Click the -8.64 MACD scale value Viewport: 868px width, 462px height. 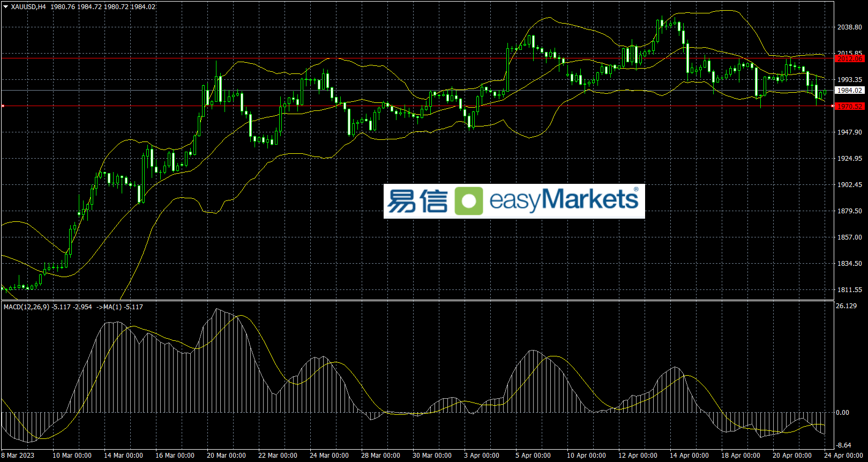click(844, 445)
